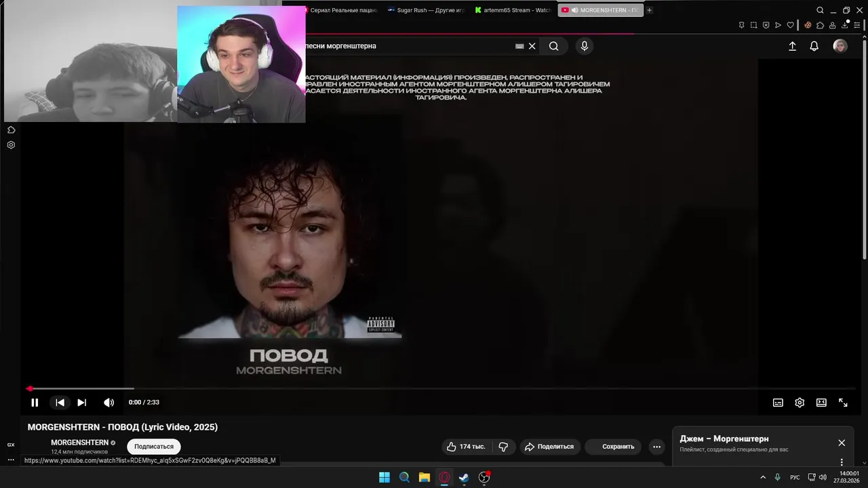Click the pinboard pin icon in toolbar
The width and height of the screenshot is (868, 488).
[x=741, y=25]
